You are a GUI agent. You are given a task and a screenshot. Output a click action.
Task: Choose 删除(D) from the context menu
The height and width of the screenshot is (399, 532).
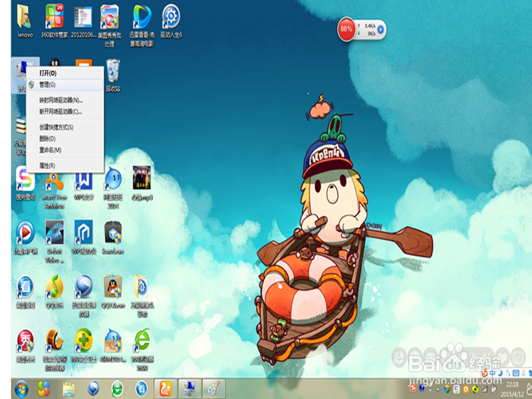[x=65, y=138]
